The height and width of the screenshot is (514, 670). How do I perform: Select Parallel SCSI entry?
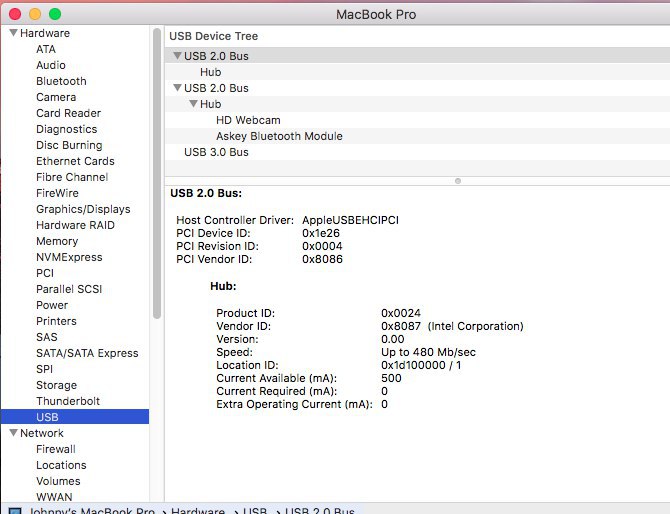pos(69,289)
